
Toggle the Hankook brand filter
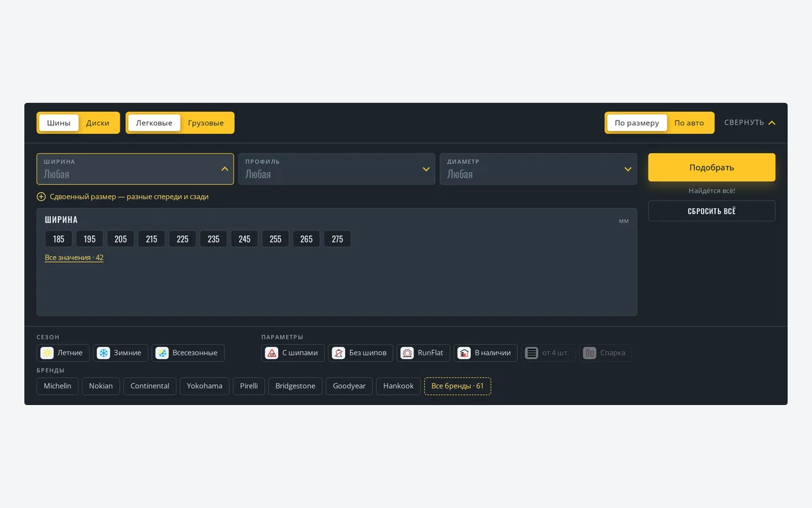(399, 386)
